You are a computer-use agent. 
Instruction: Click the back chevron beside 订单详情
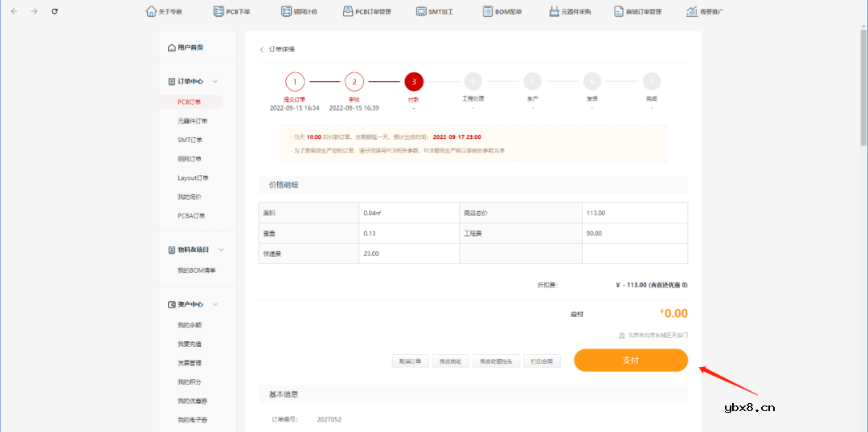click(262, 49)
